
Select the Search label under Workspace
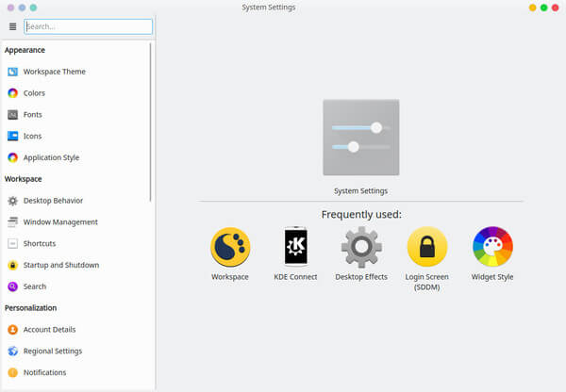[35, 286]
